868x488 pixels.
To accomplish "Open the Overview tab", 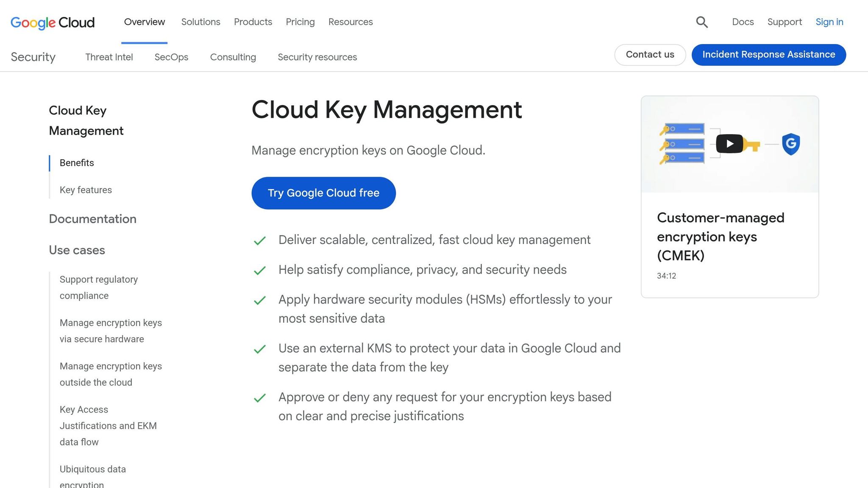I will pos(145,22).
